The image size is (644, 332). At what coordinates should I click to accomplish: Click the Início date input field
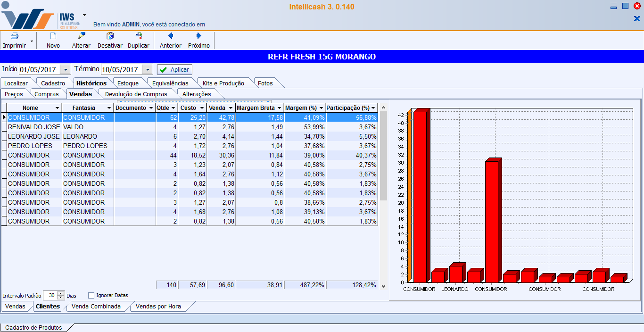(x=40, y=69)
